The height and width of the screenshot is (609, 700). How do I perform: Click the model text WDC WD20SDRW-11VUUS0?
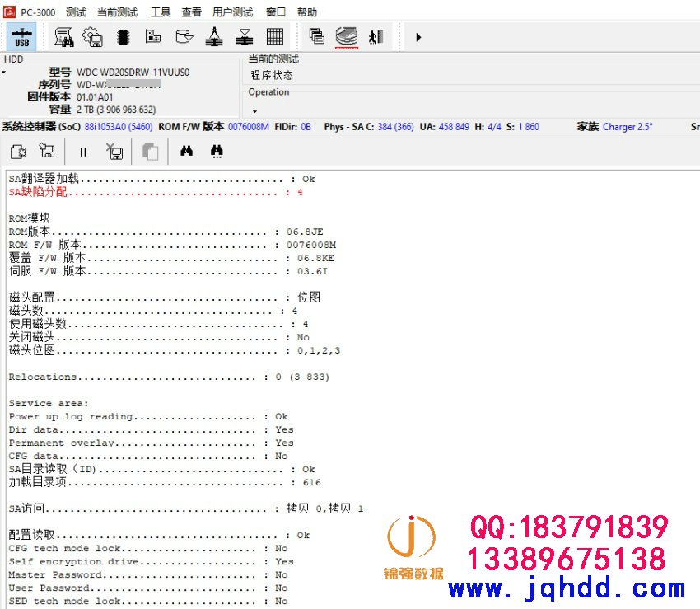(x=133, y=73)
